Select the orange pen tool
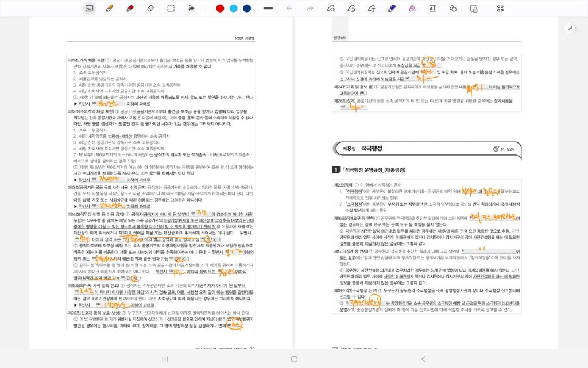 (x=109, y=9)
